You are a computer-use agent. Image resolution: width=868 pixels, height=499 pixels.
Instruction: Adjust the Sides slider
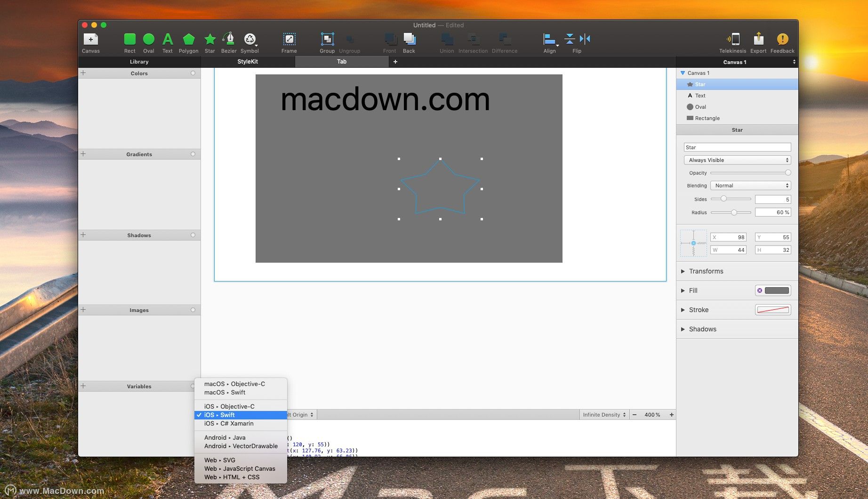tap(731, 199)
